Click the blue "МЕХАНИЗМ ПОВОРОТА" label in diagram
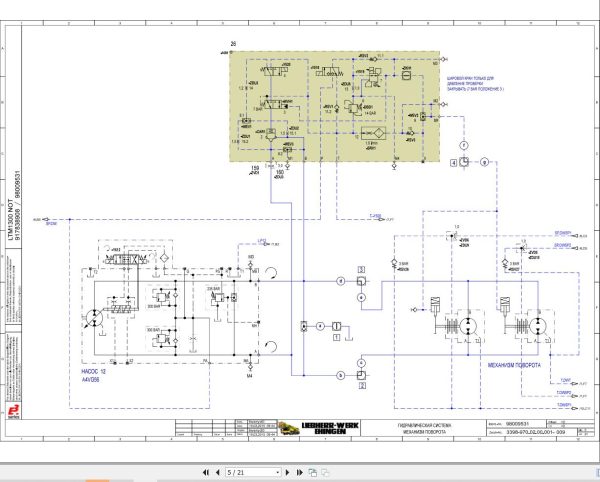600x482 pixels. click(514, 365)
